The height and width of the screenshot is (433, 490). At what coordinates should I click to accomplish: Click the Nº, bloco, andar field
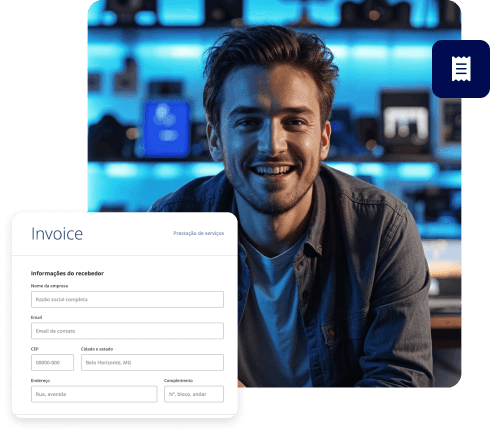click(x=194, y=394)
